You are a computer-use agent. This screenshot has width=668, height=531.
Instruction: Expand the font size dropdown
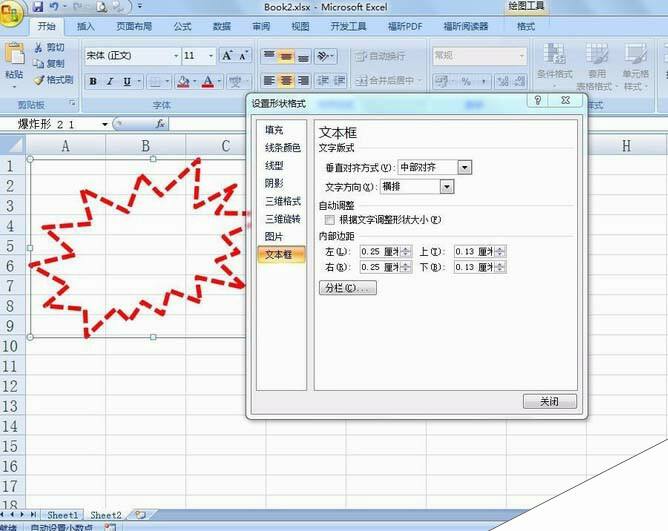[211, 56]
